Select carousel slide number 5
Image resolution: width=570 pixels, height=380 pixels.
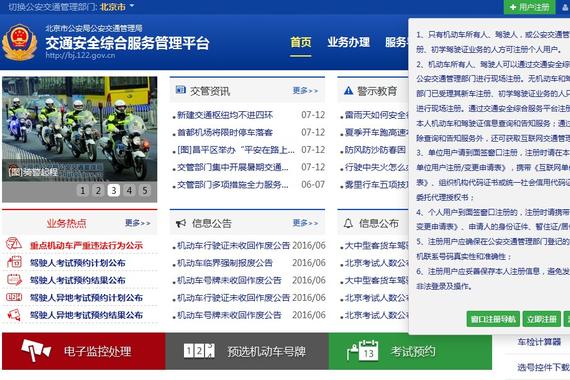pos(145,190)
